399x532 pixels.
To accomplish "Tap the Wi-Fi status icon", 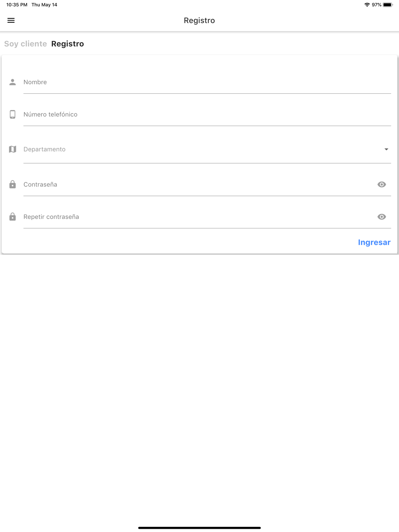I will point(367,5).
